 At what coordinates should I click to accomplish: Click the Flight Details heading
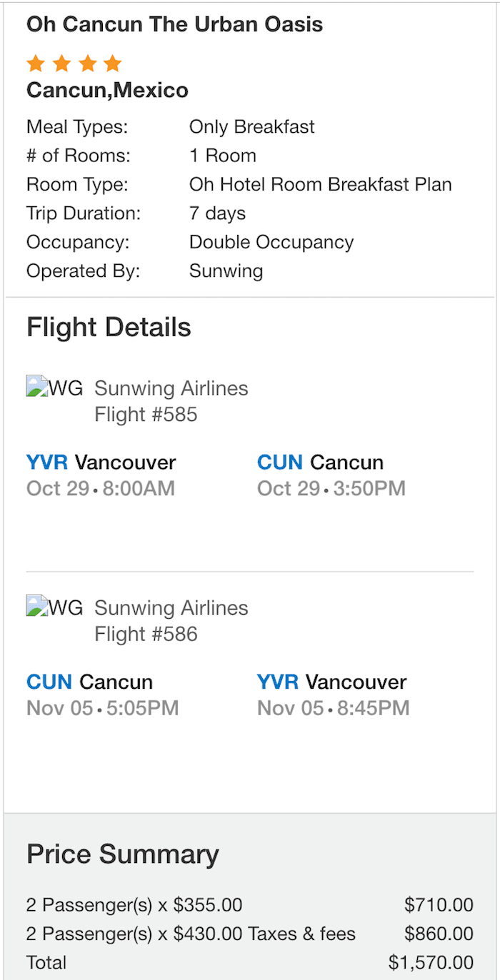click(x=109, y=328)
